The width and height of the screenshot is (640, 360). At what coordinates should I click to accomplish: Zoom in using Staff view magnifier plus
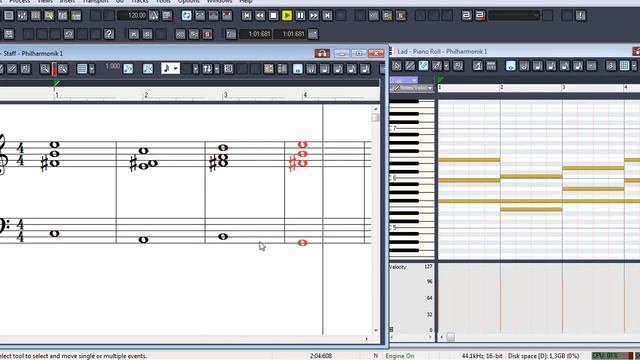click(x=63, y=69)
